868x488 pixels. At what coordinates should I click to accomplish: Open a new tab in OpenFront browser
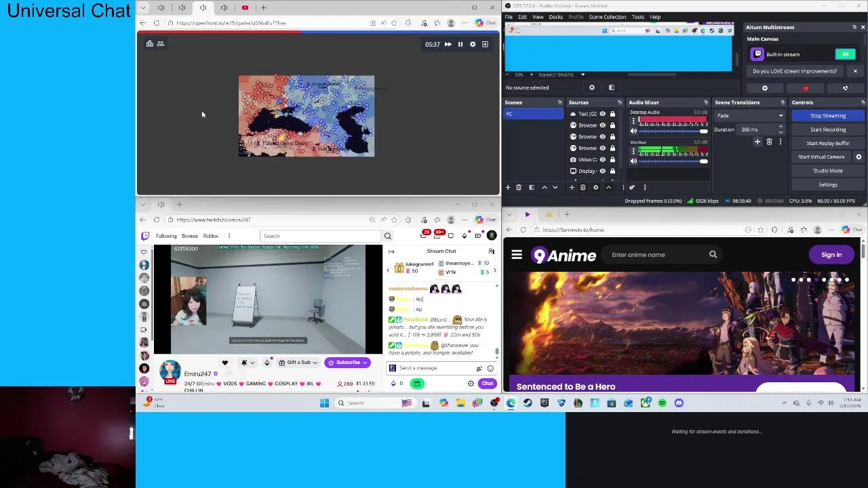point(264,7)
